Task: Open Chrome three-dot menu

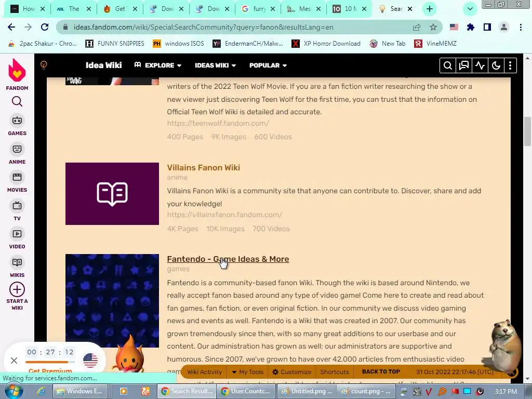Action: click(x=521, y=27)
